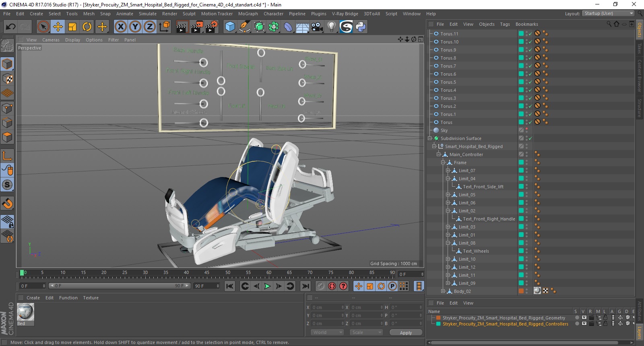This screenshot has width=644, height=346.
Task: Collapse the Subdivision Surface object
Action: click(x=430, y=138)
